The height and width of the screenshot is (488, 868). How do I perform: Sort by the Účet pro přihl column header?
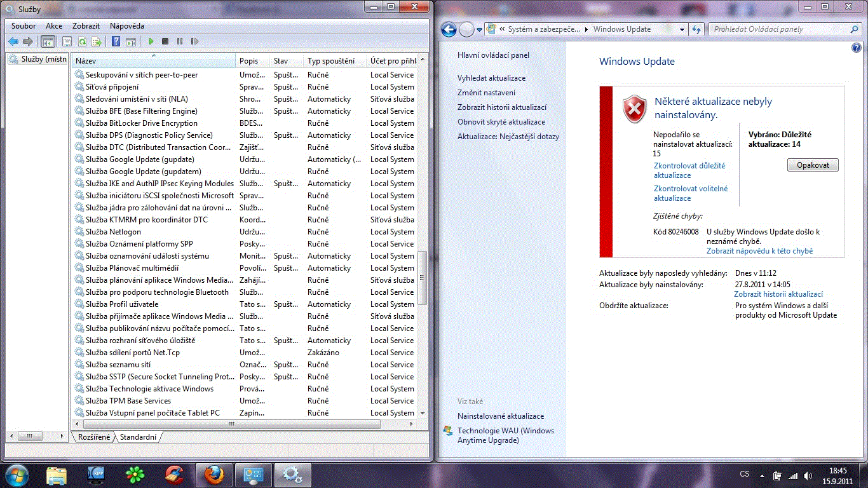point(392,61)
